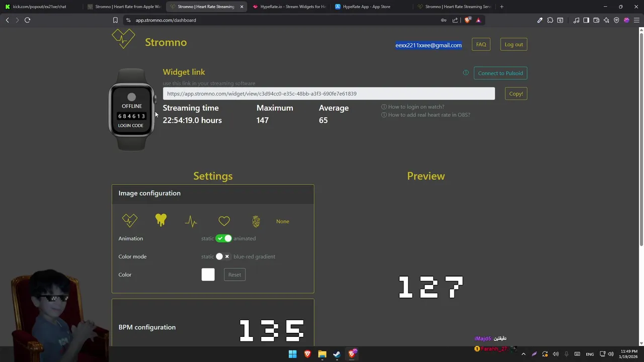Toggle Color mode blue-red gradient switch
The image size is (644, 362).
[x=223, y=256]
